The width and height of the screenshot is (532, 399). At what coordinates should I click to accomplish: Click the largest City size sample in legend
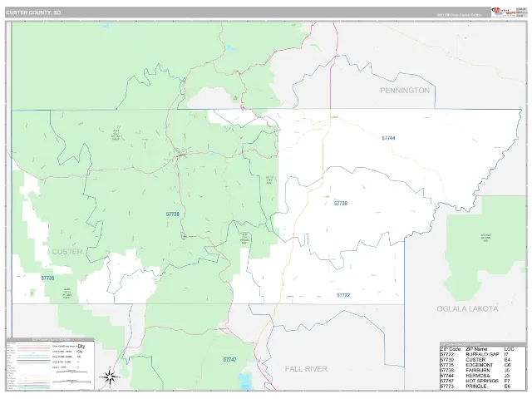point(81,347)
